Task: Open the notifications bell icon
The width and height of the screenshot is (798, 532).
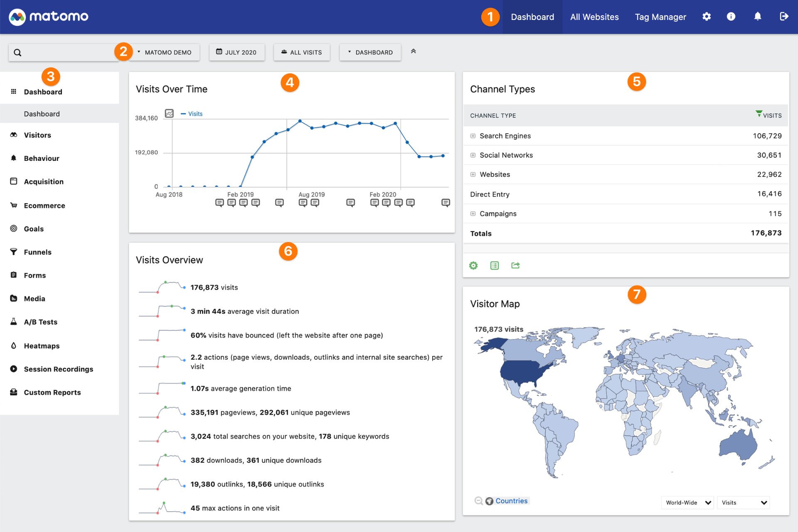Action: [757, 16]
